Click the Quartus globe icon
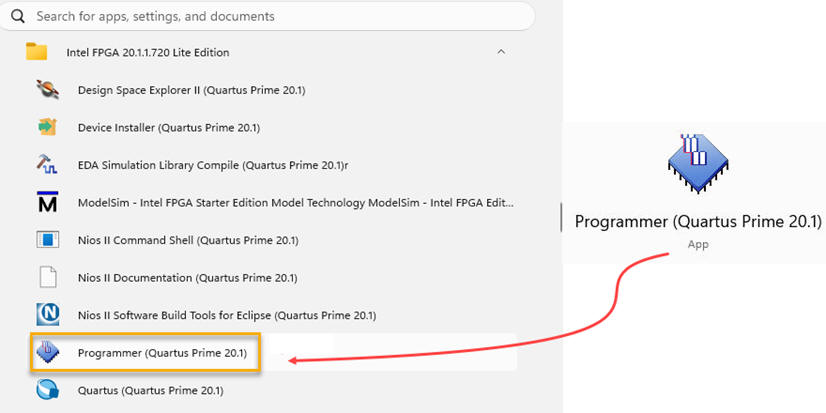This screenshot has height=413, width=826. pyautogui.click(x=47, y=390)
